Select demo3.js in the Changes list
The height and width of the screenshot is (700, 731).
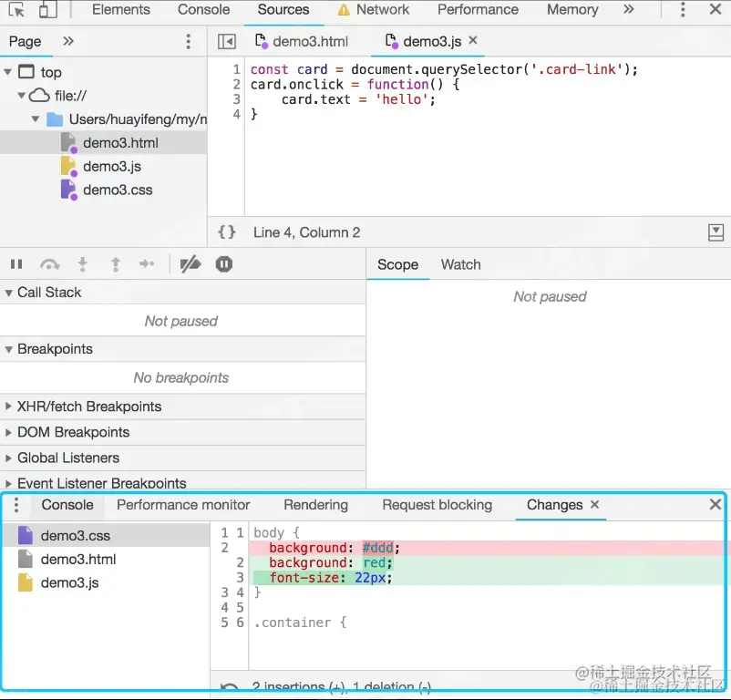107,583
